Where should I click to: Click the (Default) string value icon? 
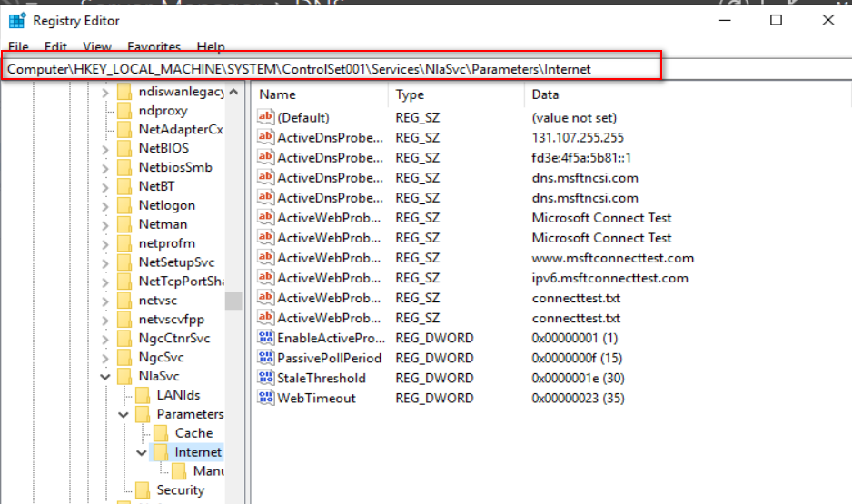(x=266, y=116)
